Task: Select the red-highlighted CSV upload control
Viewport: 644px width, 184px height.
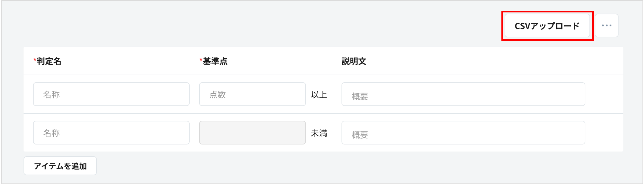Action: coord(547,25)
